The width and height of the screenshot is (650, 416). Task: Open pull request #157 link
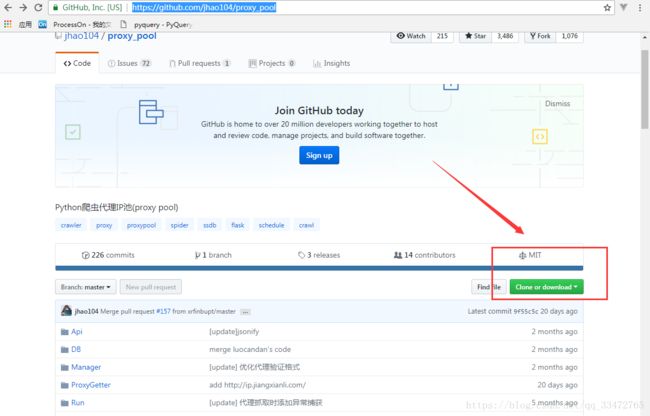(x=163, y=311)
